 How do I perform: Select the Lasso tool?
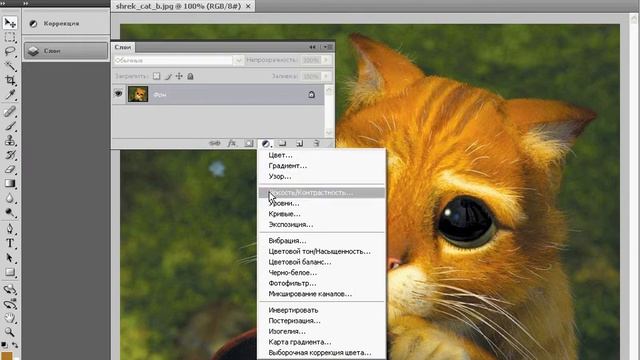pyautogui.click(x=10, y=51)
